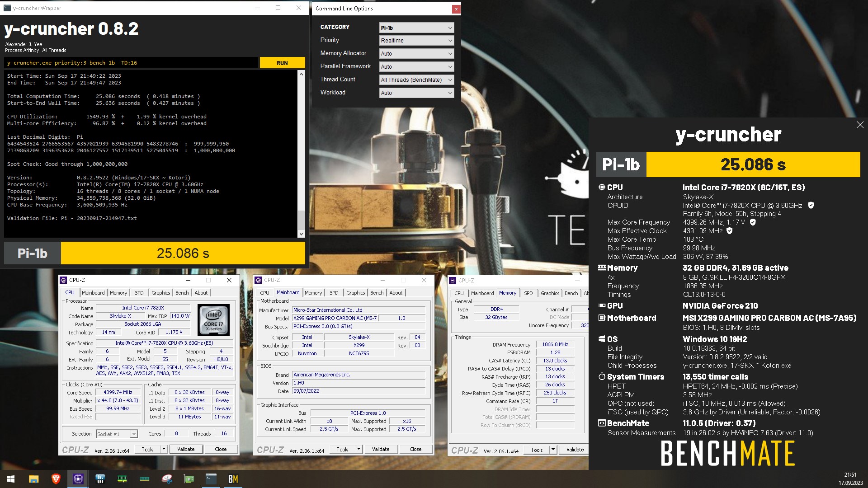Click scroll-up arrow of y-cruncher output
868x488 pixels.
click(x=301, y=74)
